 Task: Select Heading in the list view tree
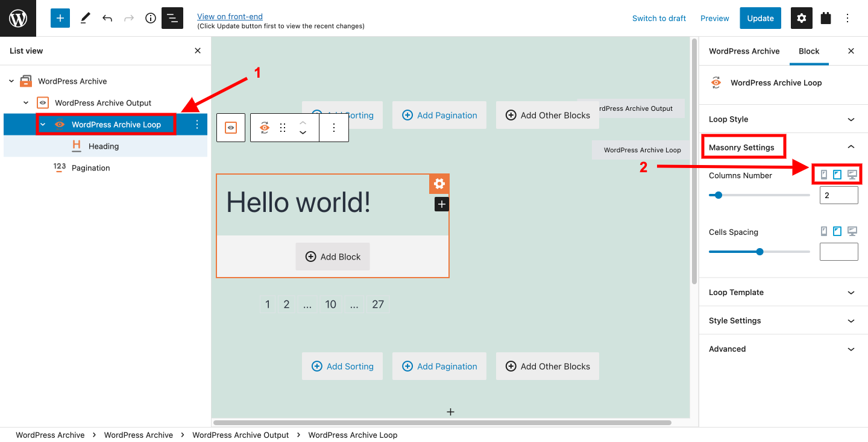(104, 146)
